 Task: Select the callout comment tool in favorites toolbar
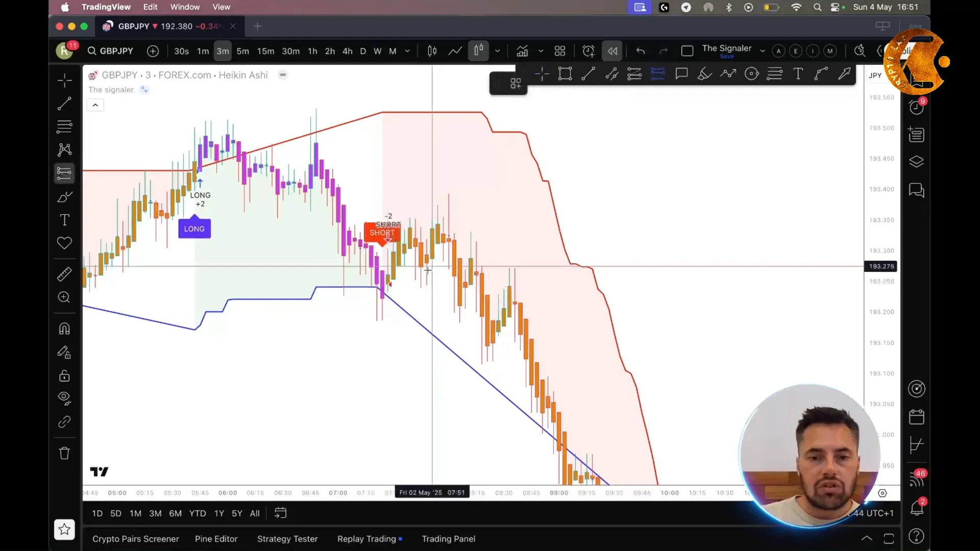pos(681,74)
